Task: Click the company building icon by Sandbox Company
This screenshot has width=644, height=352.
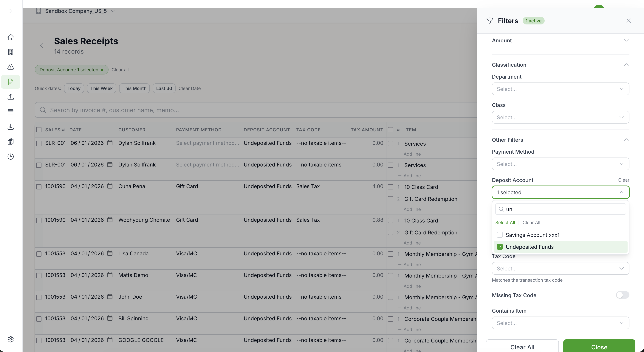Action: [x=38, y=11]
